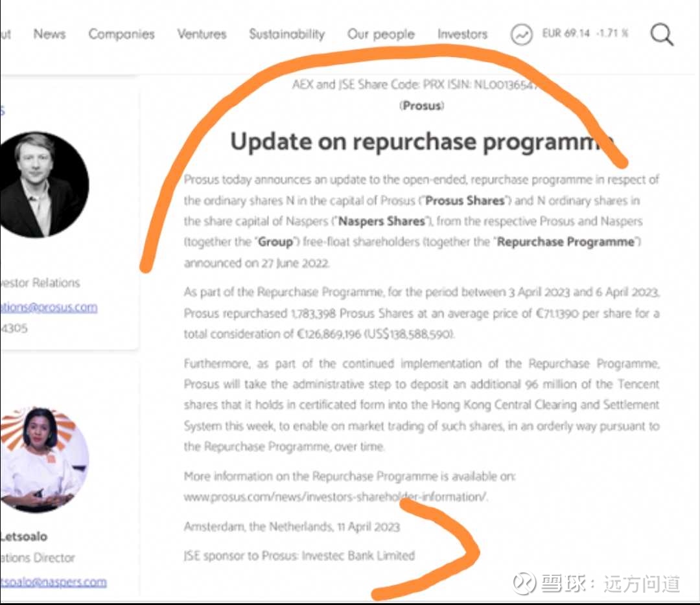This screenshot has width=700, height=605.
Task: Open the News menu item
Action: tap(49, 34)
